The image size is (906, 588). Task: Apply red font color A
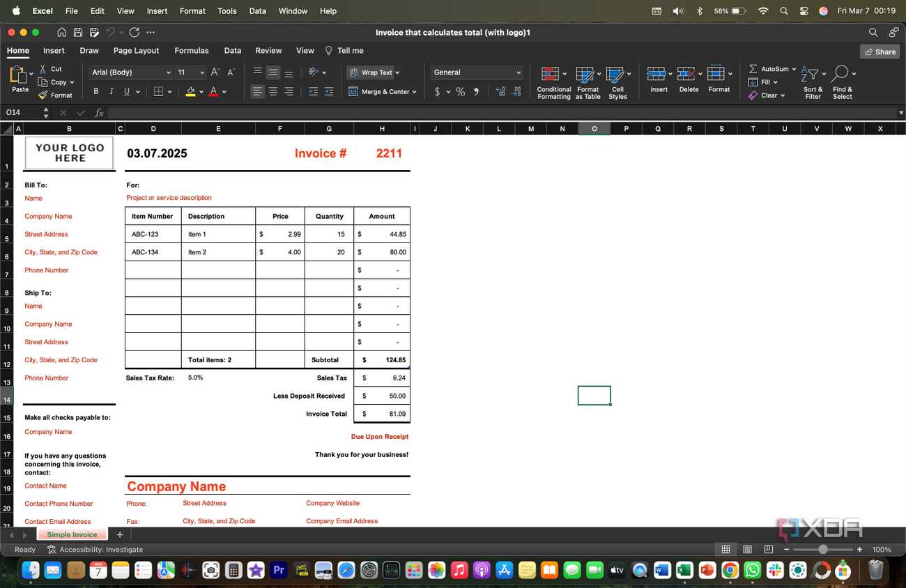click(213, 91)
